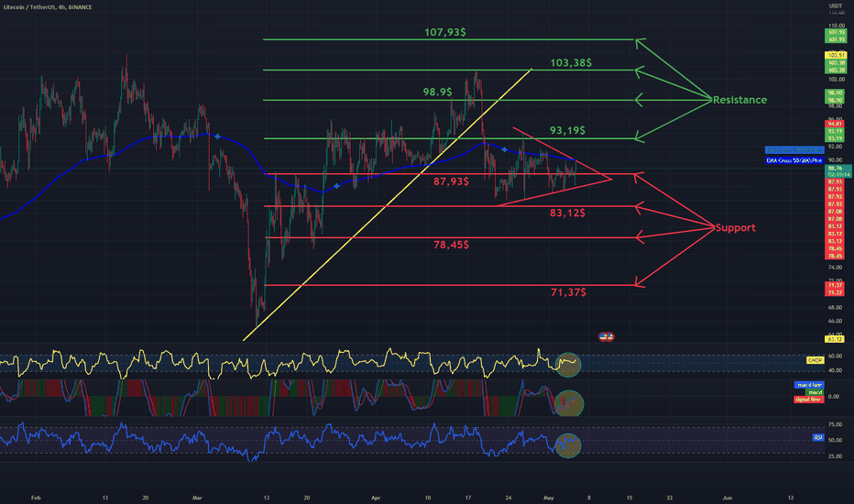This screenshot has width=854, height=504.
Task: Click the red 94.81 price label
Action: (x=836, y=125)
